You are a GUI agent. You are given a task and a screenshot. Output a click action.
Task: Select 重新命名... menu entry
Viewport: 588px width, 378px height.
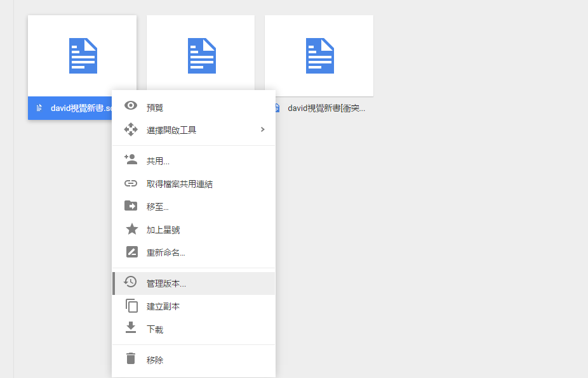[194, 252]
